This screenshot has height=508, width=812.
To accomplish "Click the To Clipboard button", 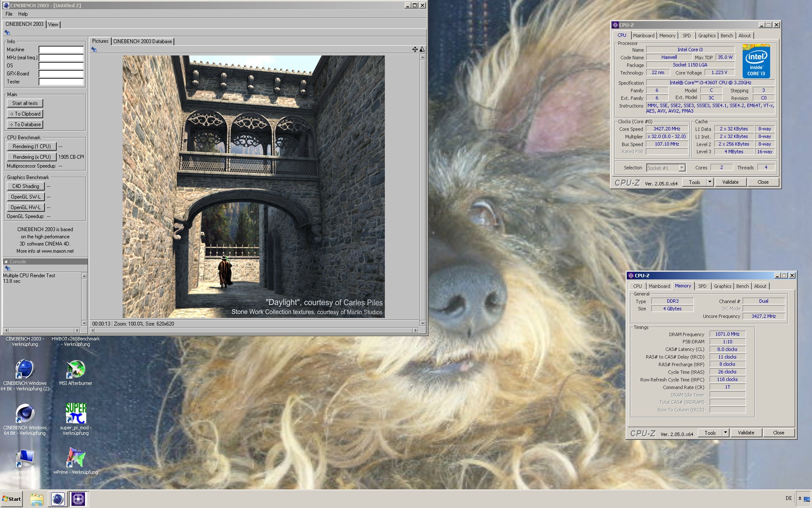I will [x=25, y=114].
